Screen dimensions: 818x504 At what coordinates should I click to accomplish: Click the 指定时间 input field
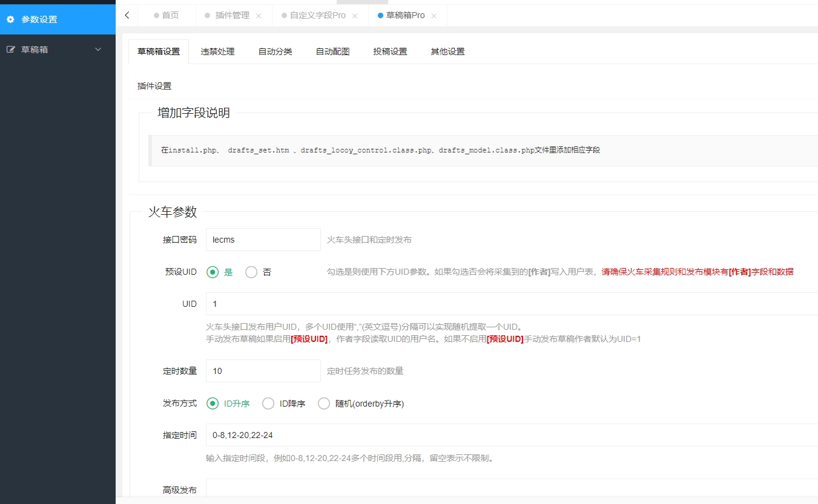pyautogui.click(x=512, y=435)
